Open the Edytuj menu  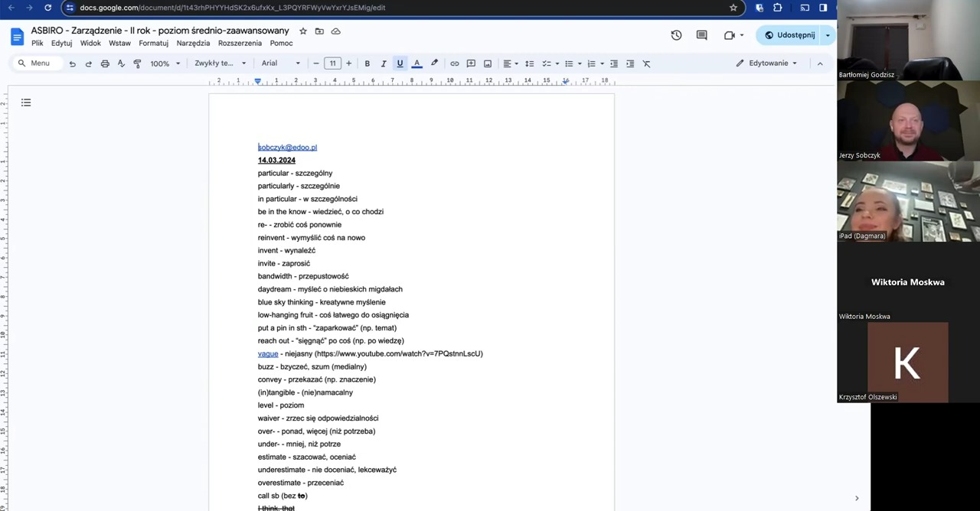pos(61,44)
